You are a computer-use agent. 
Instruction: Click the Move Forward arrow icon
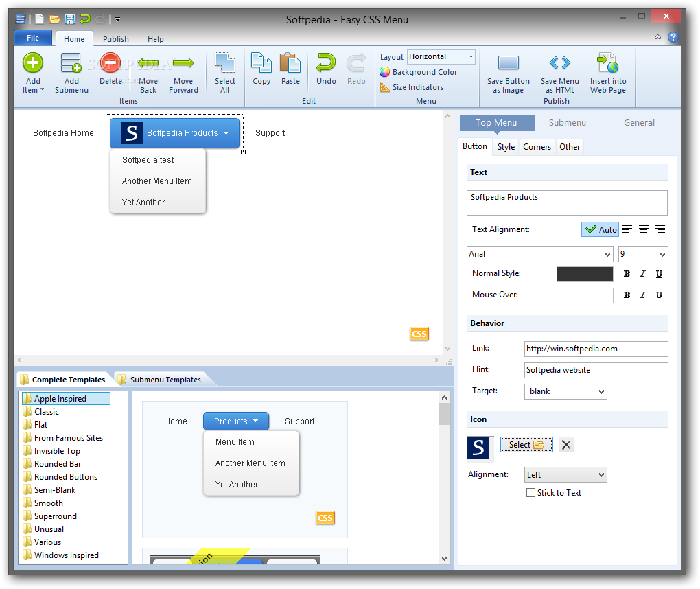[x=183, y=63]
